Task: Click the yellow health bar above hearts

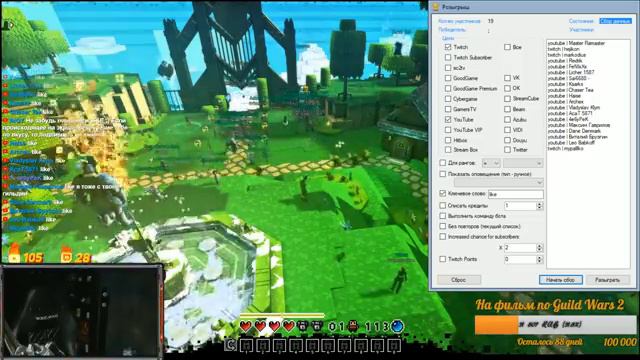Action: [282, 316]
